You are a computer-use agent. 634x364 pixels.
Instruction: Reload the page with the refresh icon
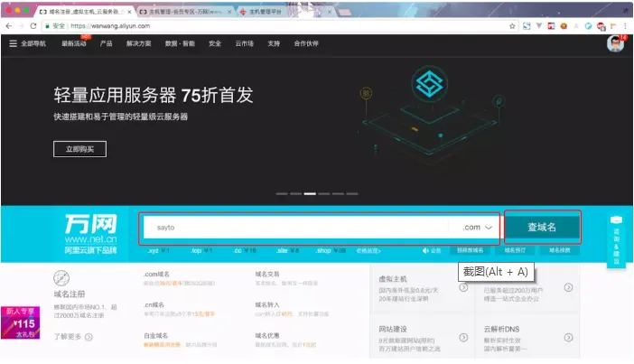[x=33, y=26]
